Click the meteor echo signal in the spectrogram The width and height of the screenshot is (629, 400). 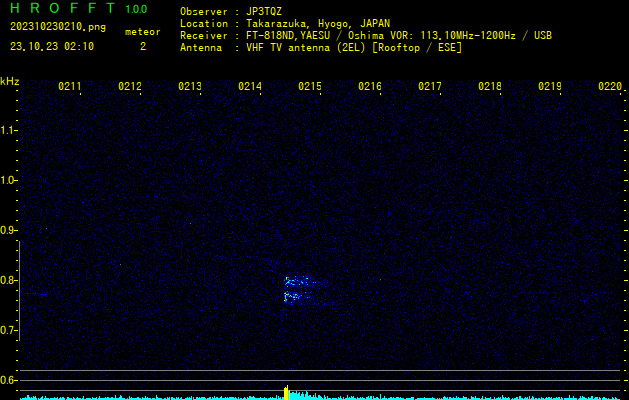pos(297,289)
